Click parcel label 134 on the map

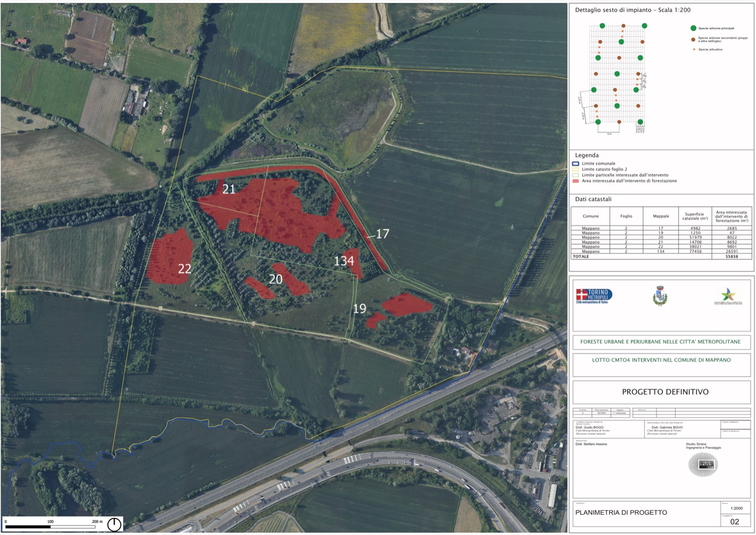point(344,261)
